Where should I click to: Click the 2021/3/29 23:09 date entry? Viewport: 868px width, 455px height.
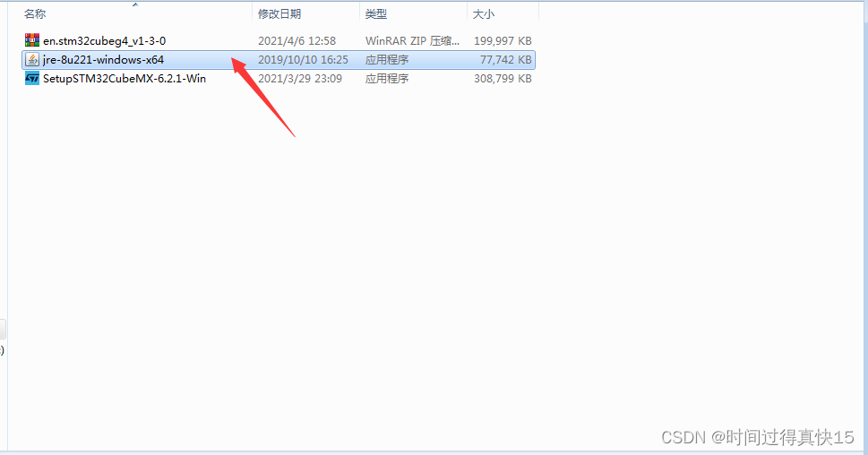[300, 79]
